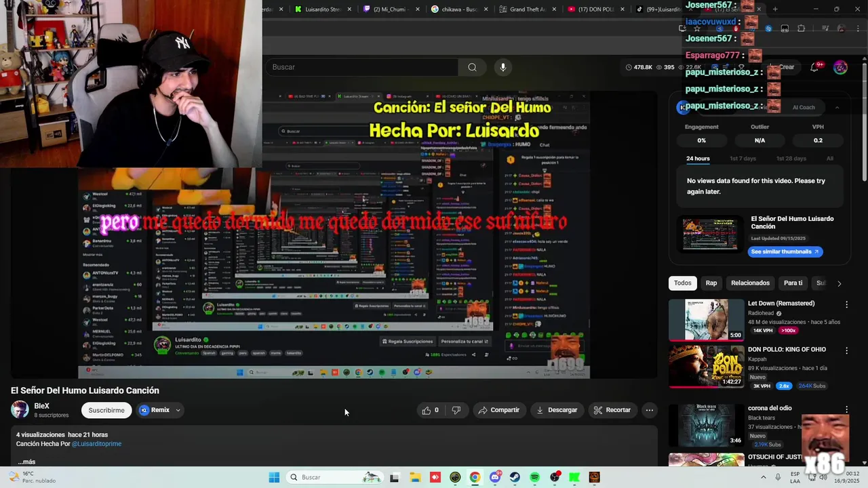Click the Descargar download button

point(556,410)
